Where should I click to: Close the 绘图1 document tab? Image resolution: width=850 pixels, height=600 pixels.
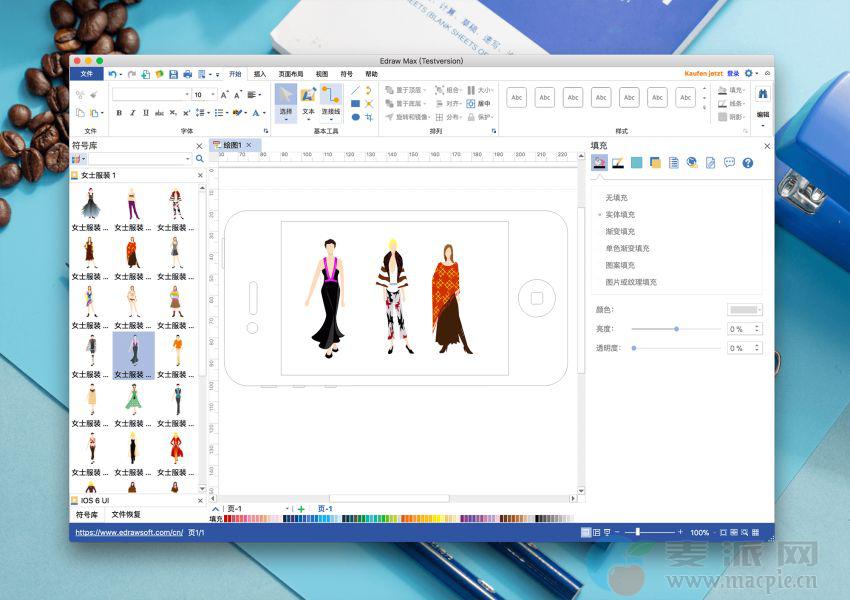click(x=249, y=145)
